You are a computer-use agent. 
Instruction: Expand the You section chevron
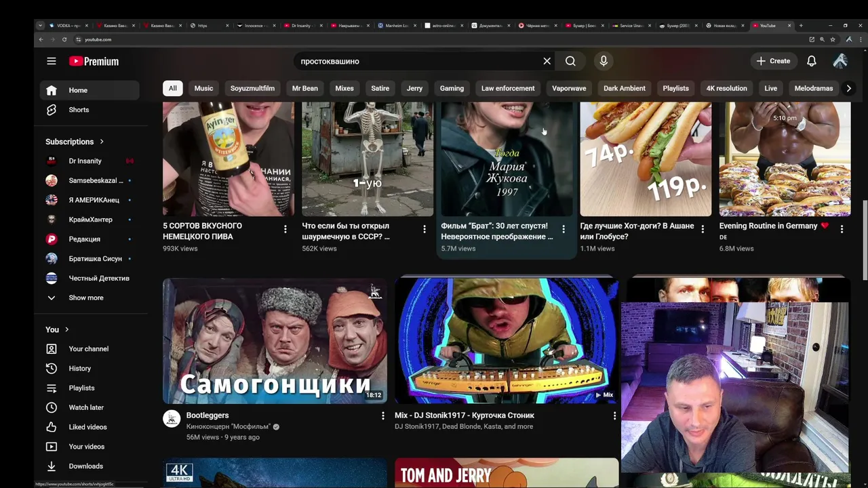(x=66, y=329)
